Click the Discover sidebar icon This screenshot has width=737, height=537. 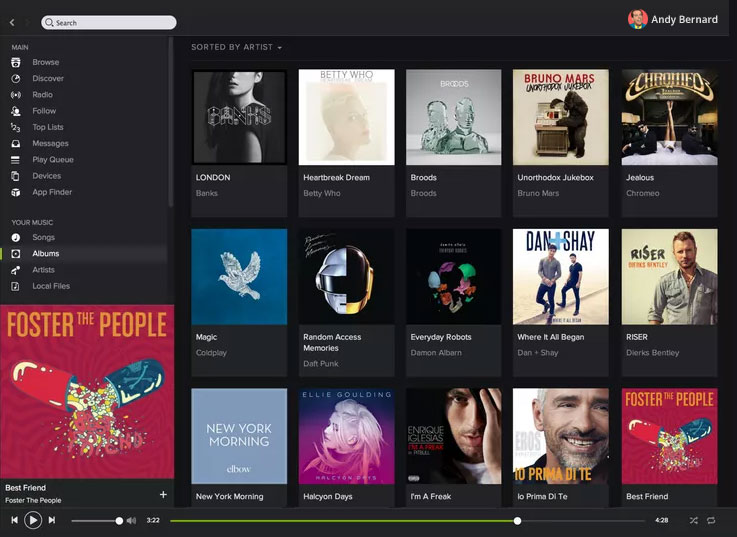(x=16, y=79)
